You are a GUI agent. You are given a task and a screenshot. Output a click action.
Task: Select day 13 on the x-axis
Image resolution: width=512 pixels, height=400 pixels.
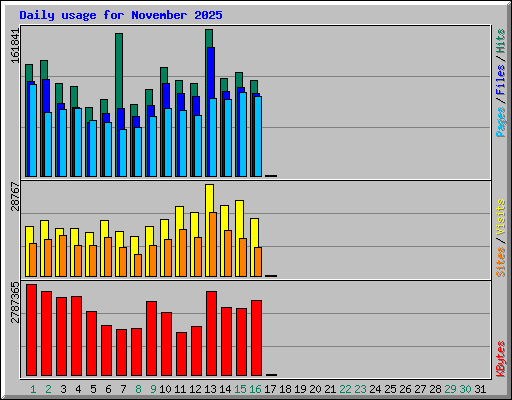(x=210, y=389)
